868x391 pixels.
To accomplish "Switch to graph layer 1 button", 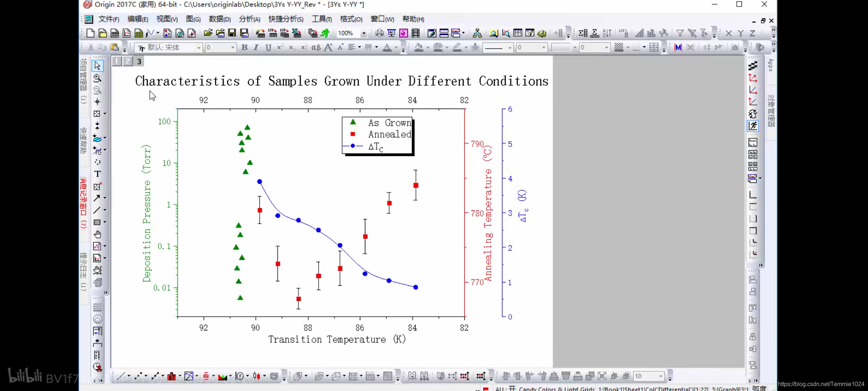I will point(116,61).
